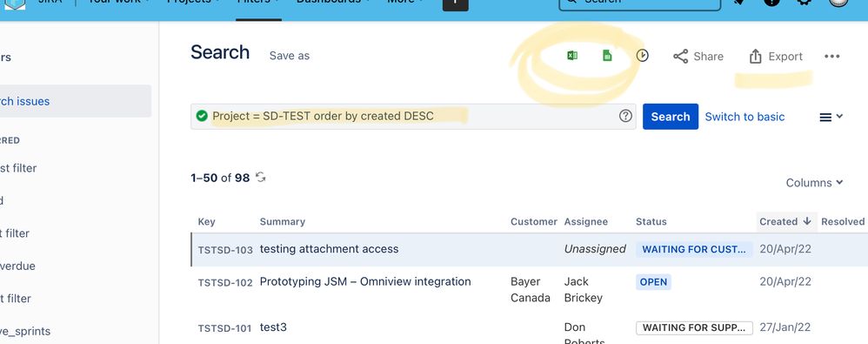Click the Excel export icon
The width and height of the screenshot is (868, 344).
(x=572, y=56)
